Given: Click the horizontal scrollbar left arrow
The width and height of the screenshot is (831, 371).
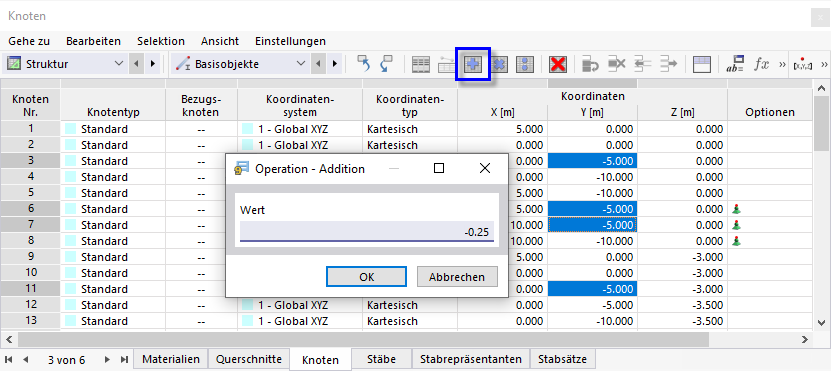Looking at the screenshot, I should coord(9,339).
